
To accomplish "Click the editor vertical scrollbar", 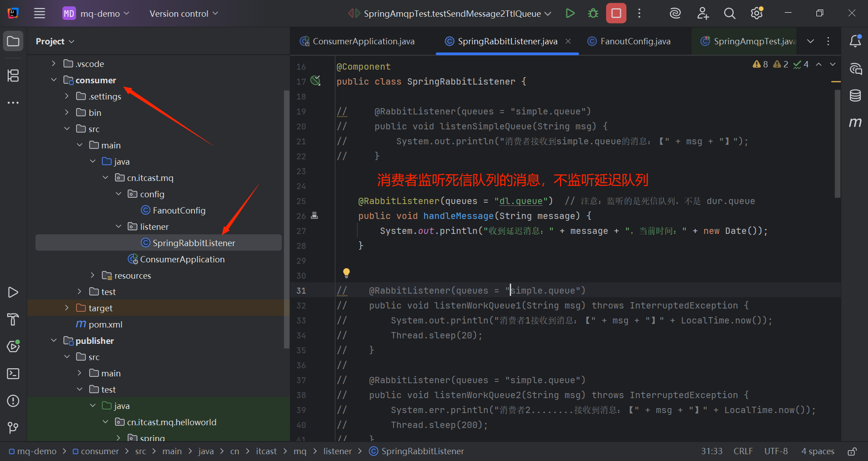I will pyautogui.click(x=837, y=144).
